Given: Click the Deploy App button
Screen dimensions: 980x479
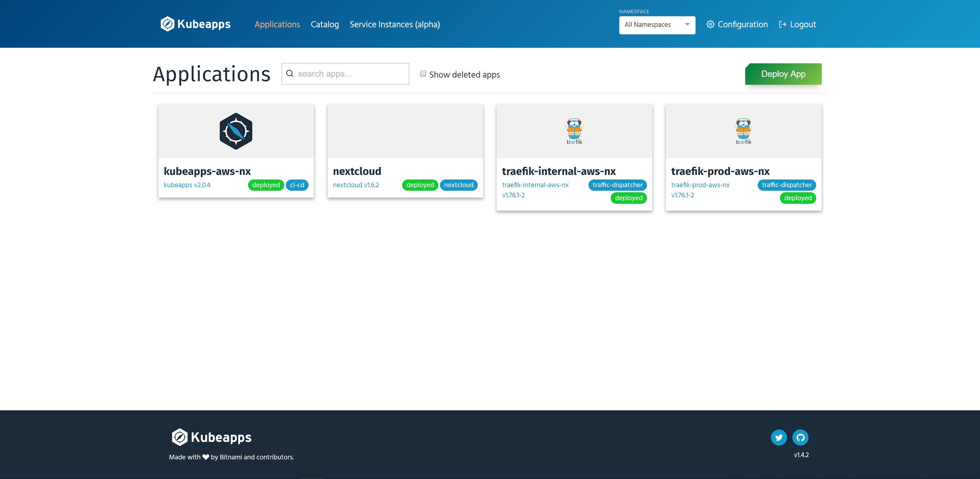Looking at the screenshot, I should pos(783,74).
